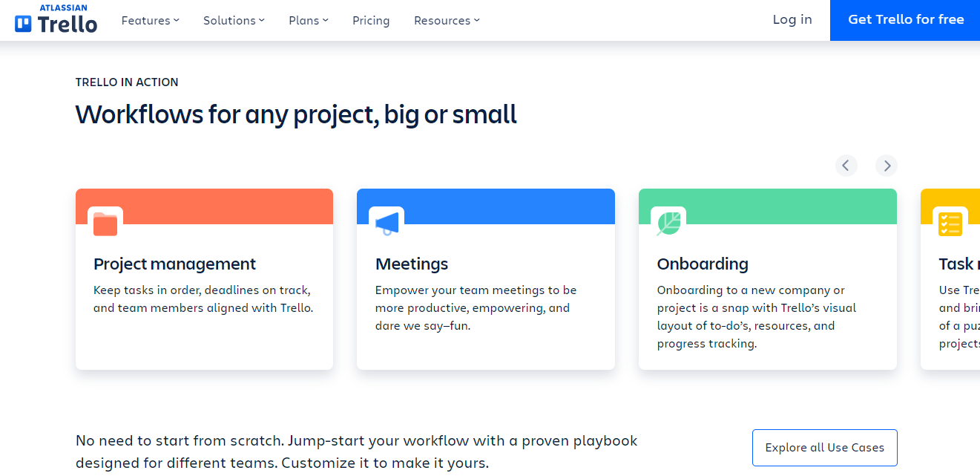This screenshot has height=476, width=980.
Task: Click the blue megaphone icon on Meetings card
Action: coord(387,224)
